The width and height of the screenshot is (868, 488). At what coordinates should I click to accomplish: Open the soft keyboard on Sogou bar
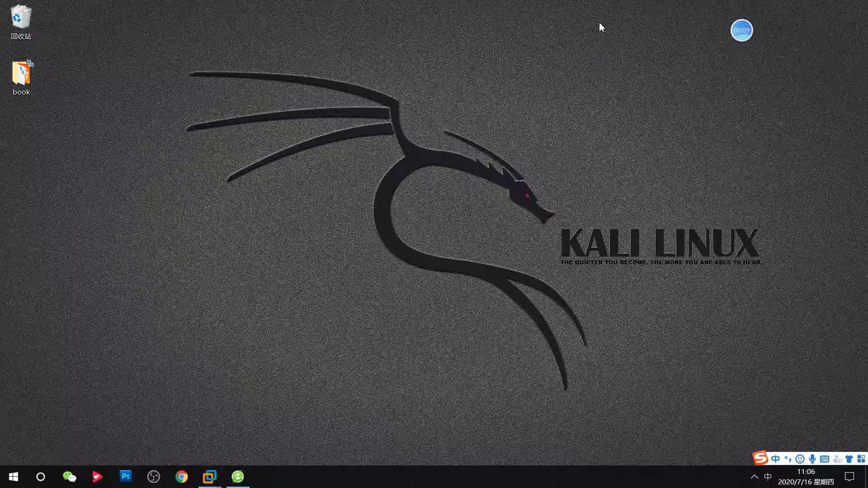pos(824,458)
